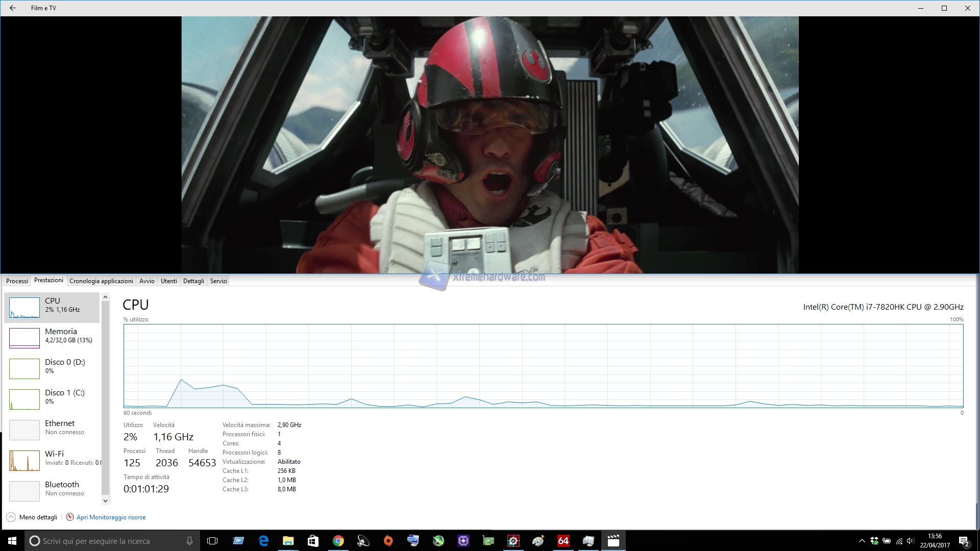Open the Action Center notifications icon

[x=964, y=541]
